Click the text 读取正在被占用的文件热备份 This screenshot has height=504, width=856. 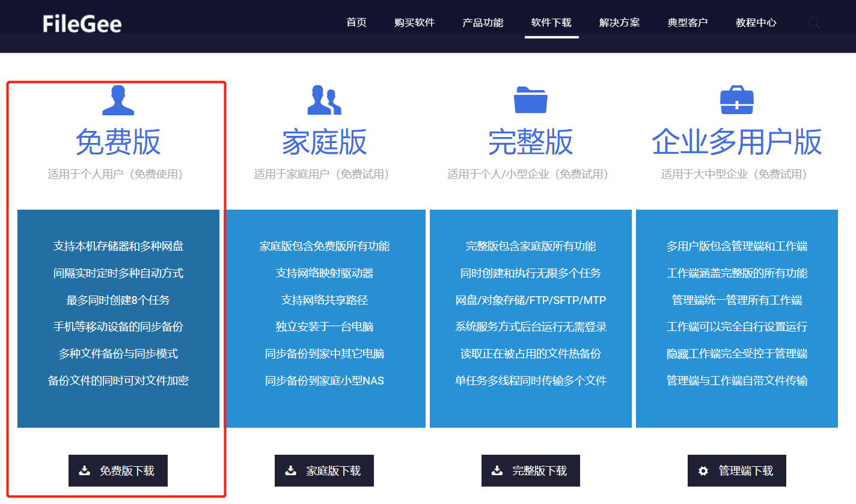click(531, 354)
